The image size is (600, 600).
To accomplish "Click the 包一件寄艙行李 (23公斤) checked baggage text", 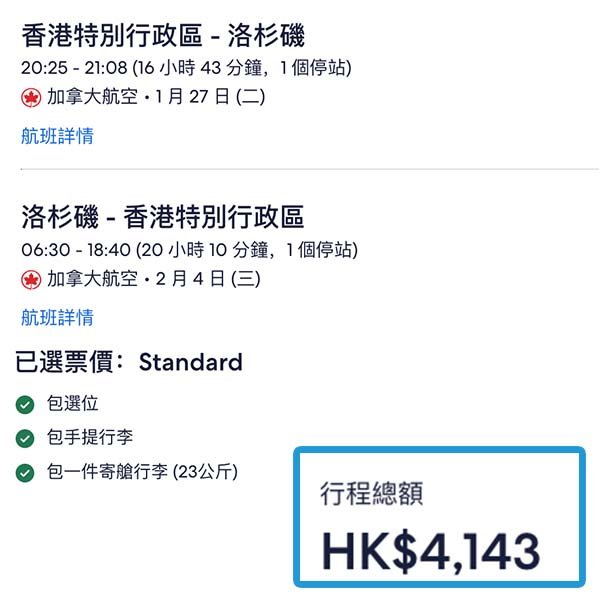I will (142, 471).
